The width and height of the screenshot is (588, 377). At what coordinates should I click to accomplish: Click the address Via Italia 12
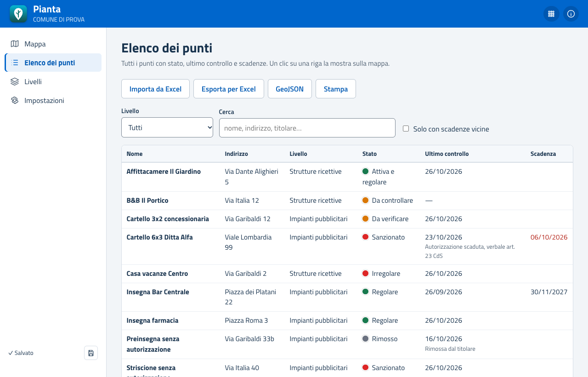pos(242,200)
